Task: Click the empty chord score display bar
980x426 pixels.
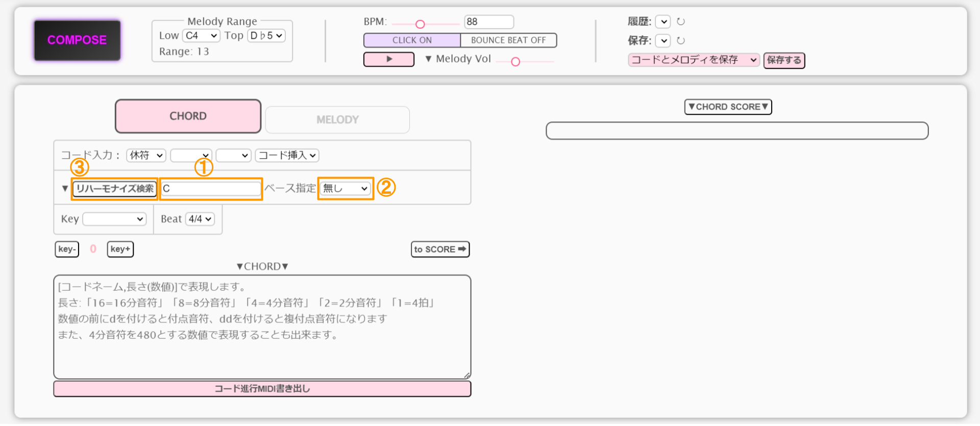Action: click(737, 131)
